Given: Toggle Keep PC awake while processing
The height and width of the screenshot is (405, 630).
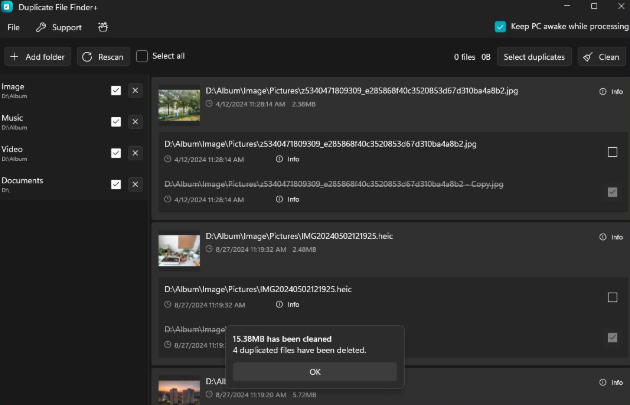Looking at the screenshot, I should [x=500, y=27].
